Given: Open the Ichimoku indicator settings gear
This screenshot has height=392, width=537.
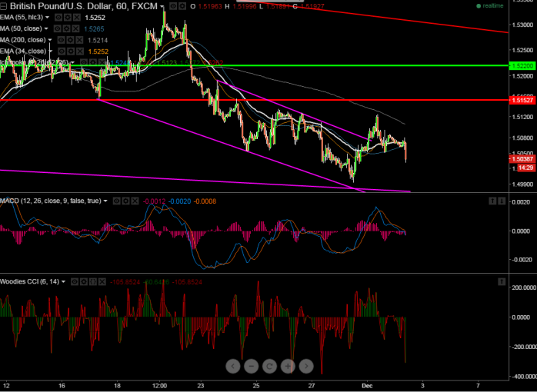Looking at the screenshot, I should coord(93,62).
